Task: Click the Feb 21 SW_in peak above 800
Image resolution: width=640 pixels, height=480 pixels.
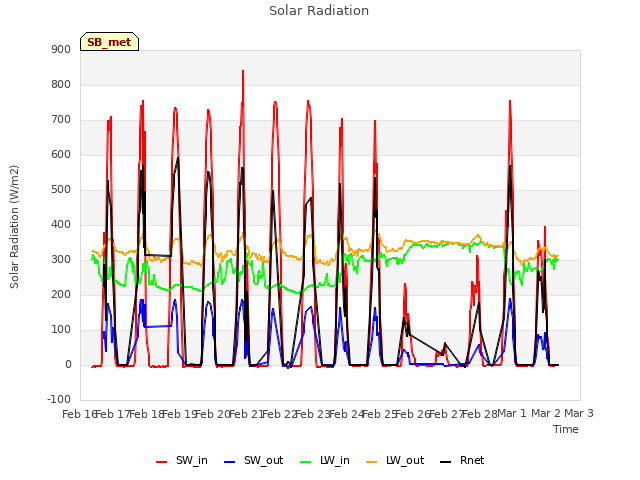Action: click(243, 71)
